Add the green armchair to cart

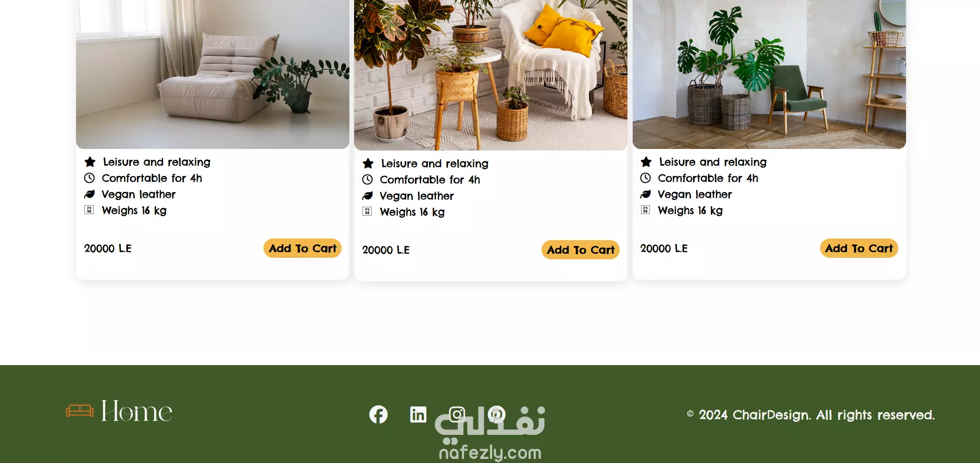tap(859, 248)
